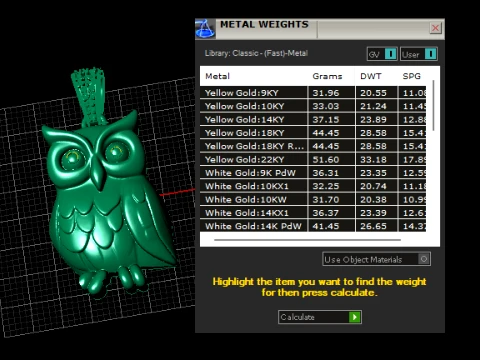Click the Calculate button
480x360 pixels.
coord(320,317)
